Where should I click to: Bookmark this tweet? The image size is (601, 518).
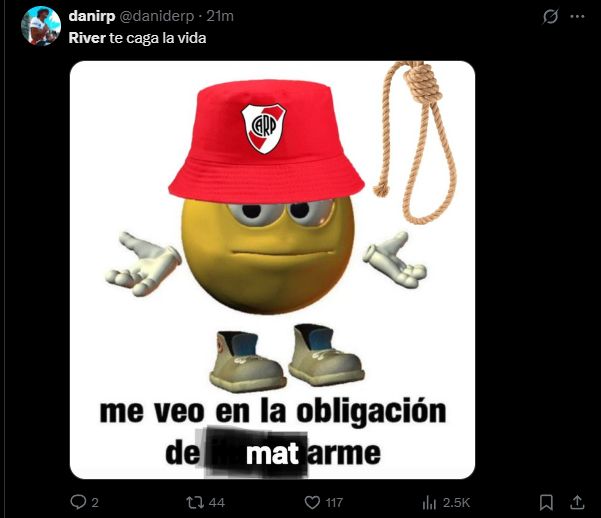546,502
